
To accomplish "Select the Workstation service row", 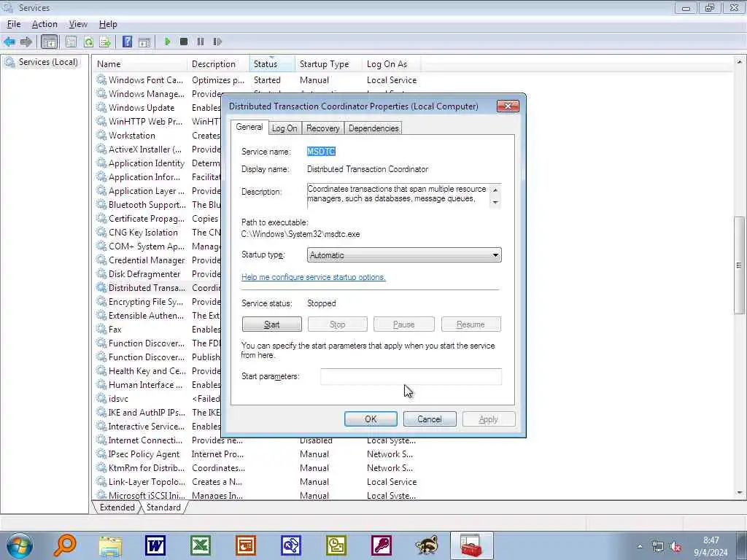I will coord(131,135).
